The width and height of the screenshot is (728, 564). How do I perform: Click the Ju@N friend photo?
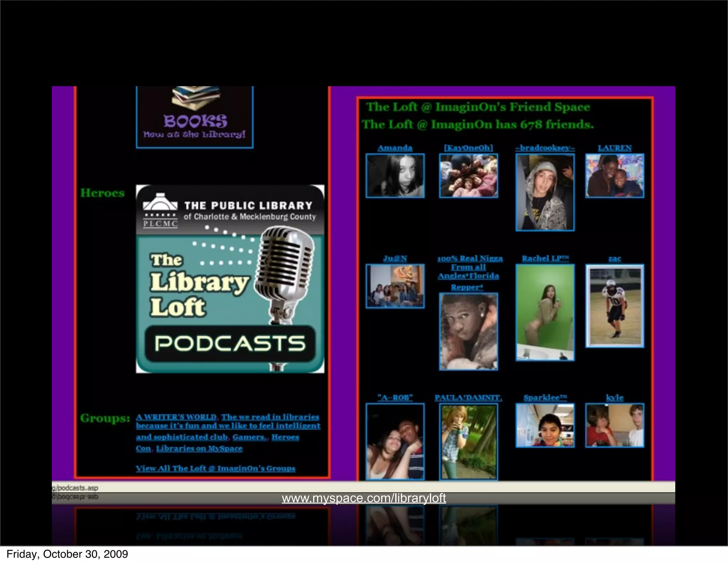395,286
